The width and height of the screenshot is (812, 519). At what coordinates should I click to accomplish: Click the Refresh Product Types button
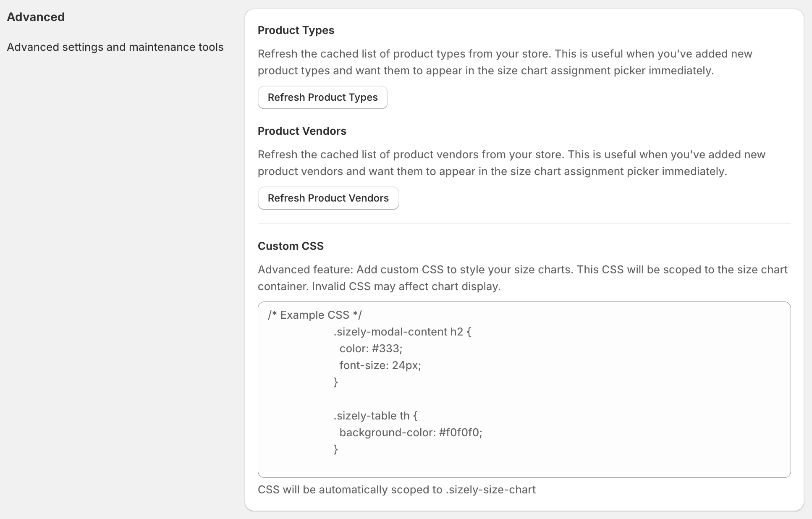click(322, 97)
